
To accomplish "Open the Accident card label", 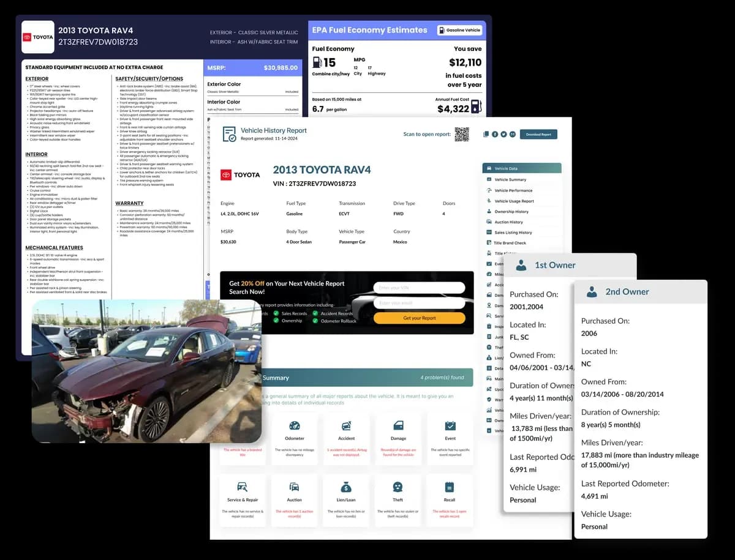I will point(347,438).
